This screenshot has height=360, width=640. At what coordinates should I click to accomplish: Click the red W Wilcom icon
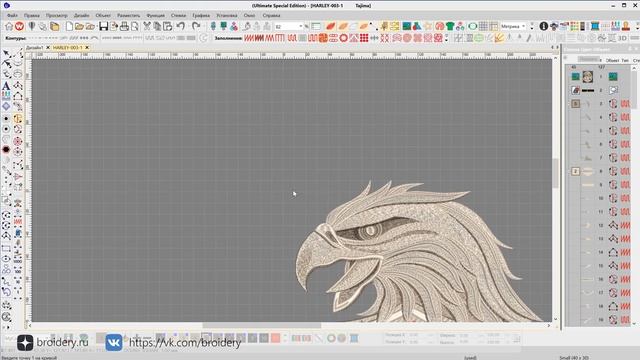point(19,26)
